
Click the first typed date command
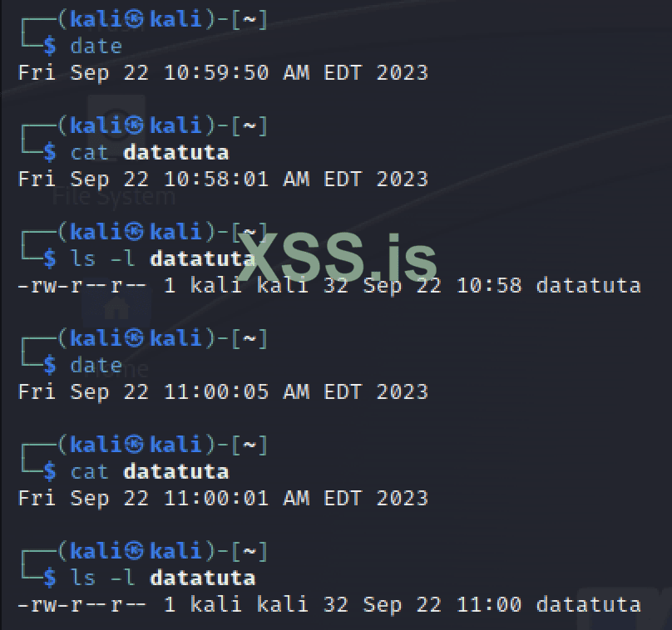tap(96, 46)
